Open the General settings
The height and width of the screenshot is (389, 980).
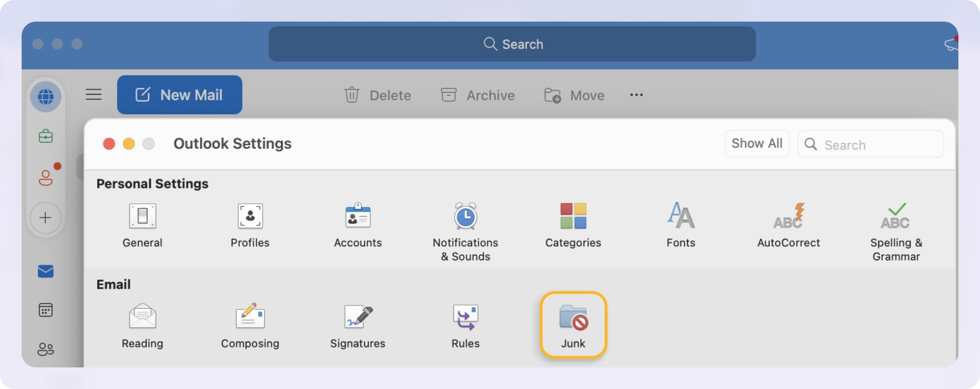[x=142, y=224]
